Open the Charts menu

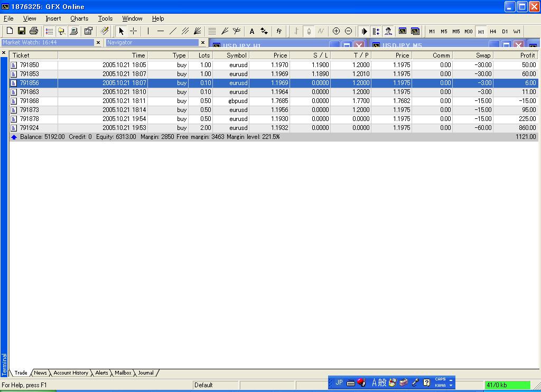[x=79, y=18]
